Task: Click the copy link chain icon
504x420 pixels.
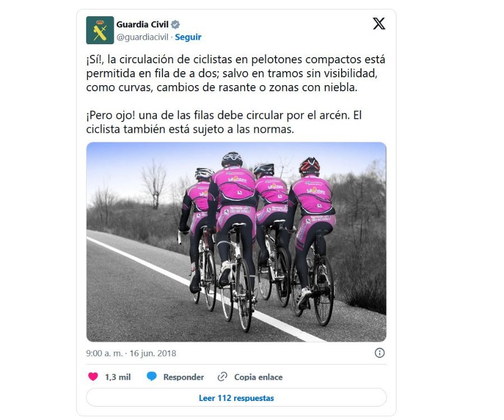Action: point(222,377)
